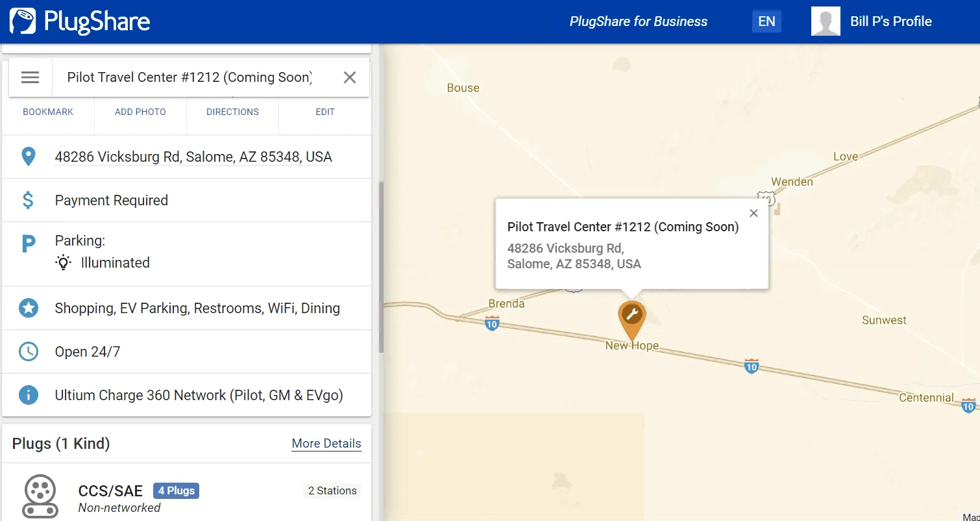Open PlugShare for Business link
Viewport: 980px width, 521px height.
639,21
